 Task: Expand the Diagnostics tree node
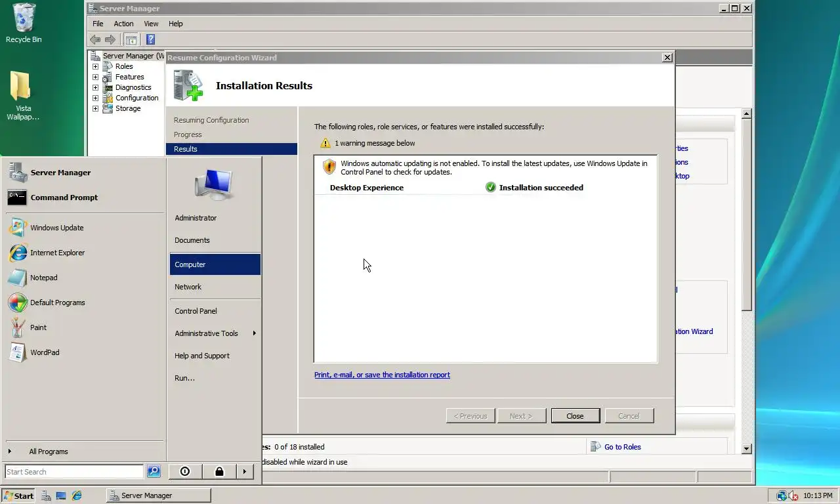[95, 87]
